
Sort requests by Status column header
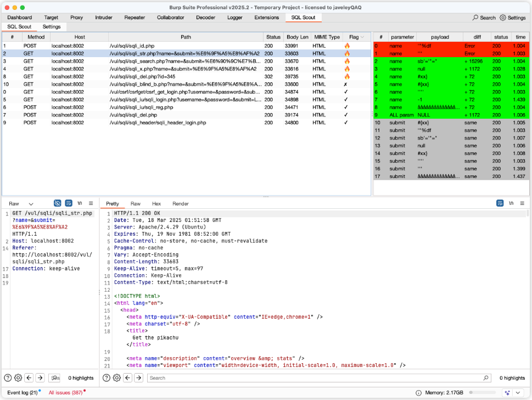coord(273,37)
